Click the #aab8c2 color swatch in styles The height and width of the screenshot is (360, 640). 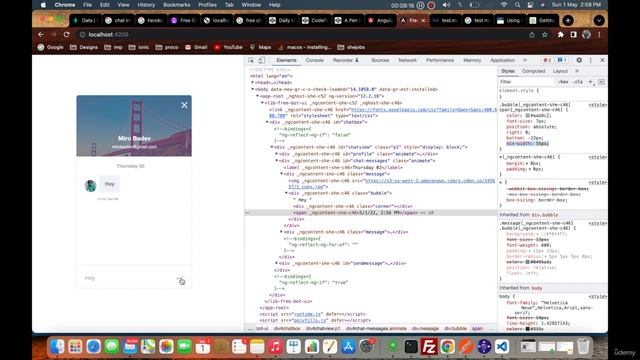coord(527,116)
